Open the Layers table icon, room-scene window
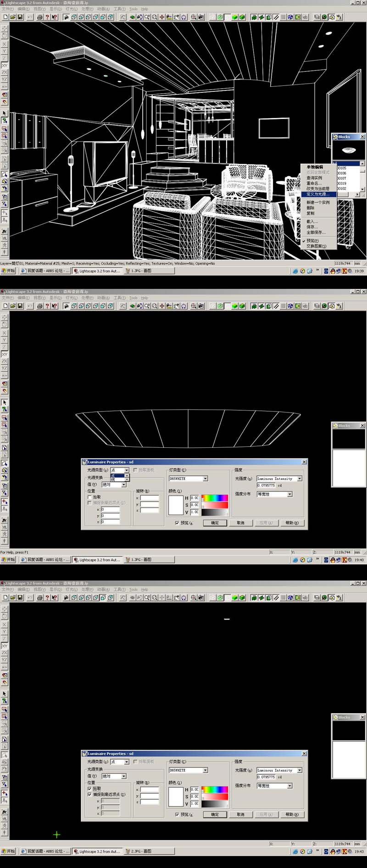The height and width of the screenshot is (868, 367). (317, 17)
